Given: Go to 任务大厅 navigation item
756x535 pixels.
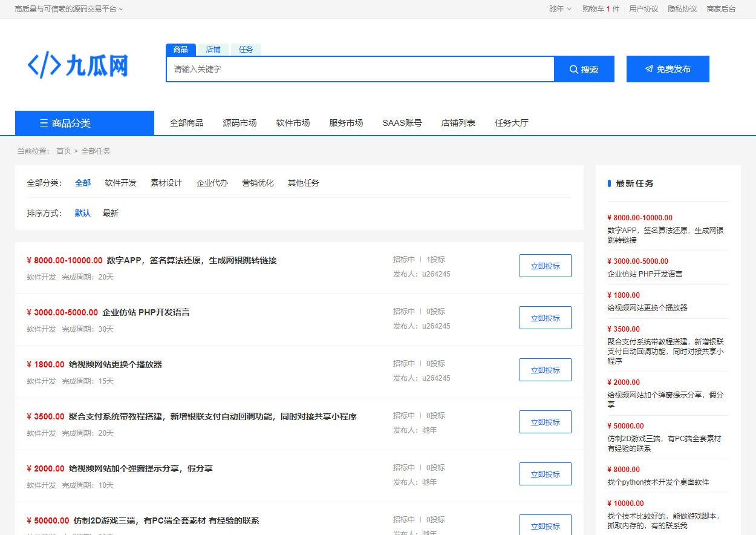Looking at the screenshot, I should pos(511,123).
